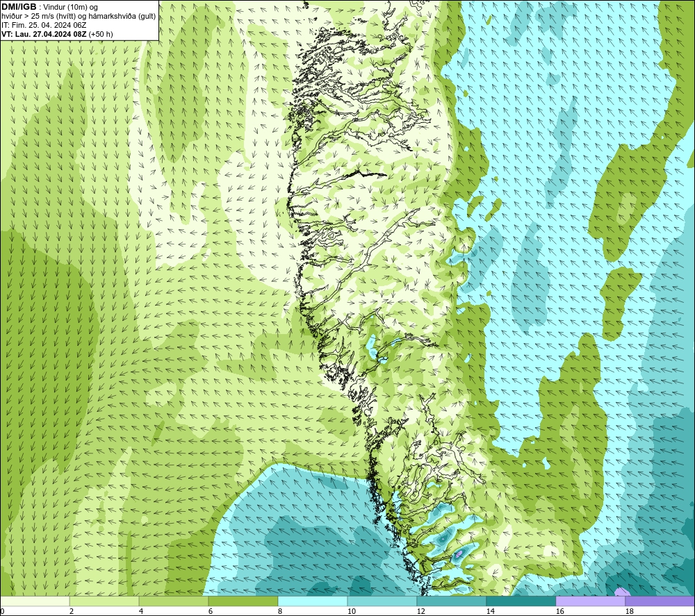
Task: Click the DMI/IGB title text
Action: [x=19, y=7]
